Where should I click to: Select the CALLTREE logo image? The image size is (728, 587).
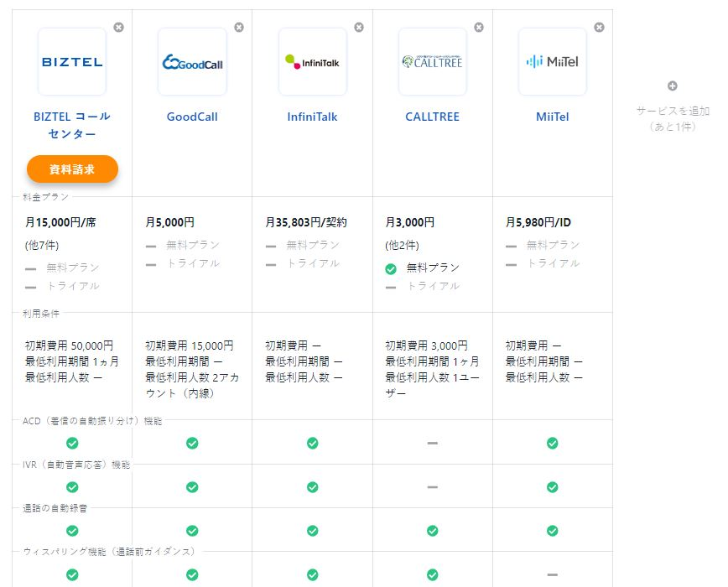[432, 62]
